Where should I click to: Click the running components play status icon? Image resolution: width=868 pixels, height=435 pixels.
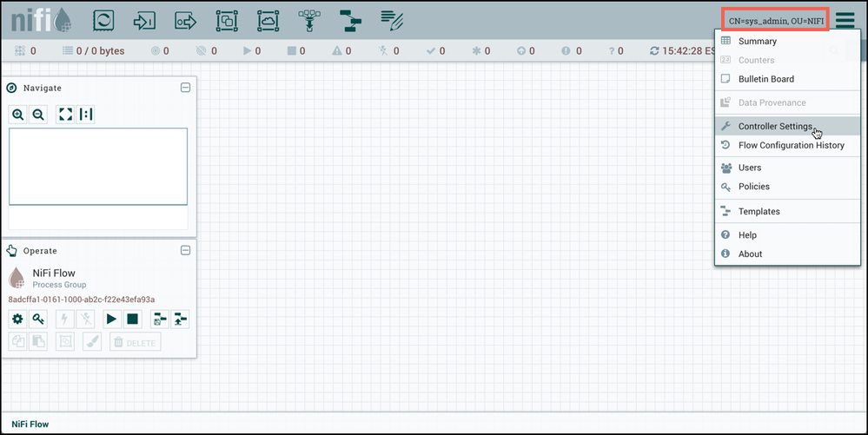pos(247,50)
